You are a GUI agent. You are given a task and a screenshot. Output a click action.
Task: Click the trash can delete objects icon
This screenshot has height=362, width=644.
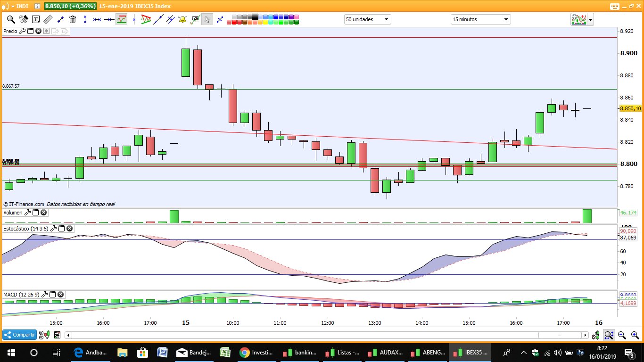73,19
